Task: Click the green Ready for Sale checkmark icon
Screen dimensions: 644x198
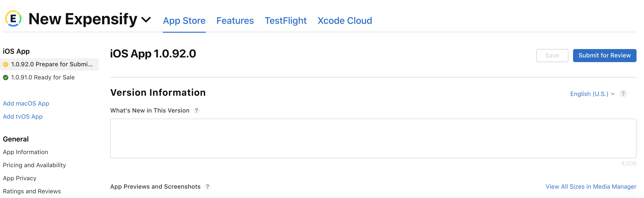Action: pos(6,77)
